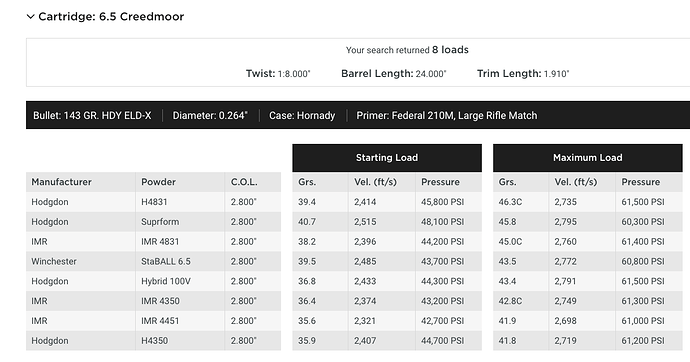Click the Barrel Length 24.000" value

point(431,74)
